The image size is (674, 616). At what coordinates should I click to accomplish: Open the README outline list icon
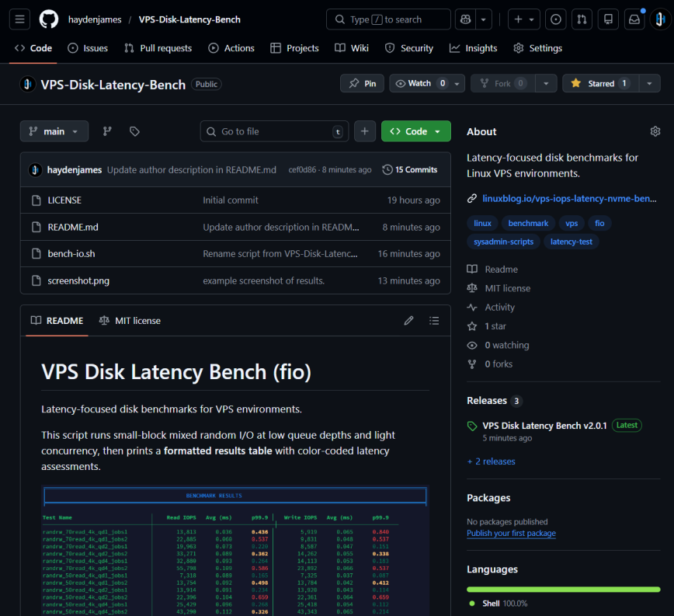coord(434,320)
